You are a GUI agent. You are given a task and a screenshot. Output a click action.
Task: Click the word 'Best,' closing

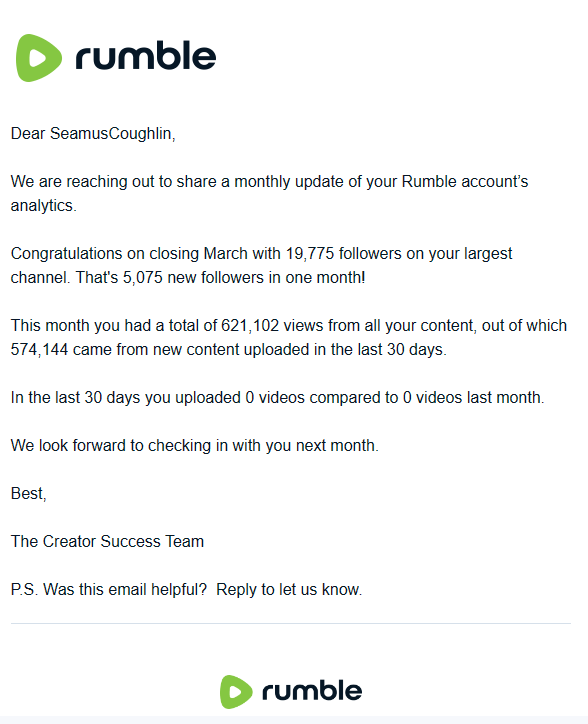pyautogui.click(x=29, y=494)
